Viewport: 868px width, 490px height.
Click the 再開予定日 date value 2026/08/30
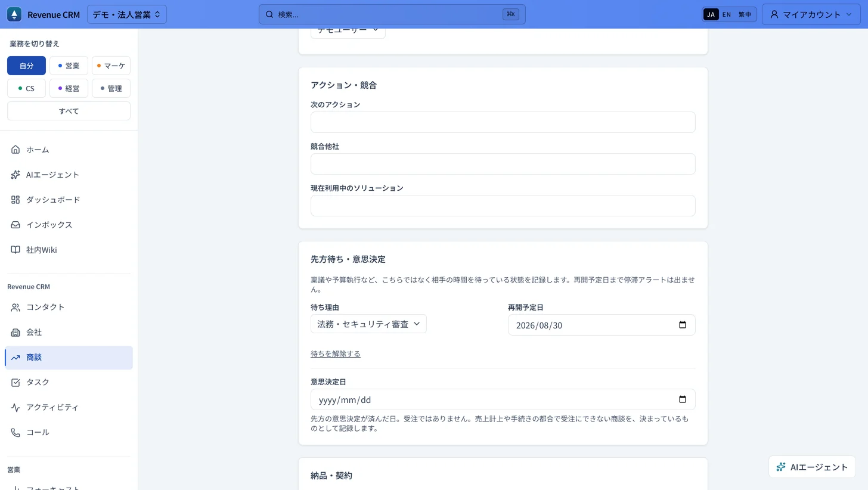(x=539, y=325)
